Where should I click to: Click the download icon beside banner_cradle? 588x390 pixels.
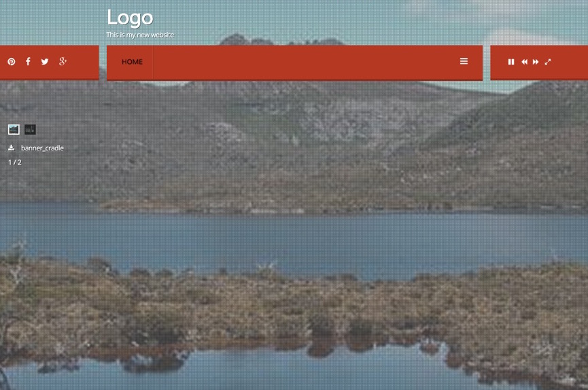point(12,148)
